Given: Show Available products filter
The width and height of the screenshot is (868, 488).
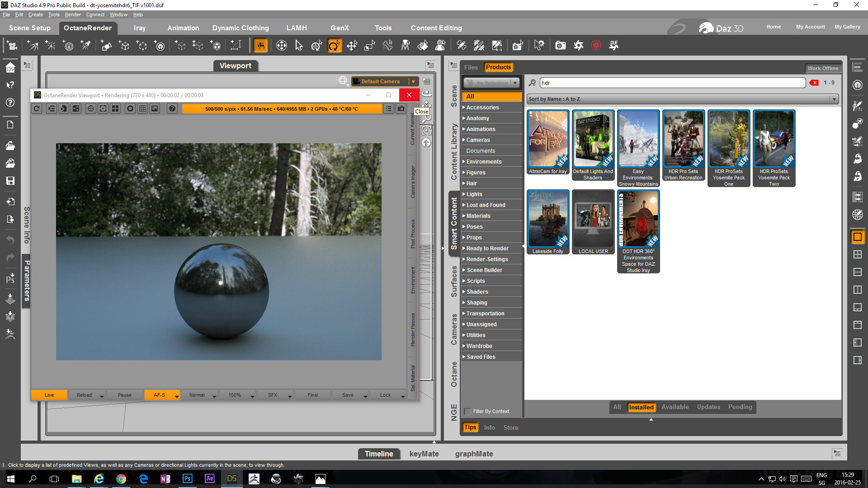Looking at the screenshot, I should coord(675,407).
